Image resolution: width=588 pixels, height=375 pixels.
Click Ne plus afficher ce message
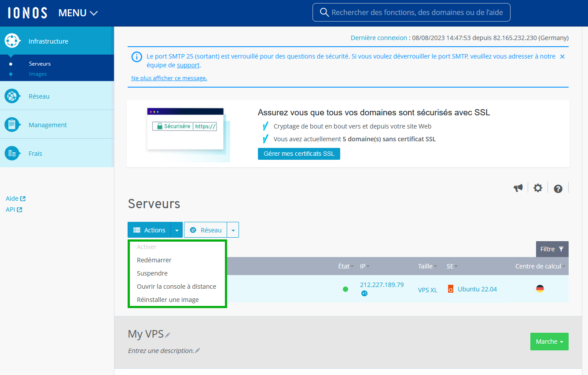[x=169, y=78]
